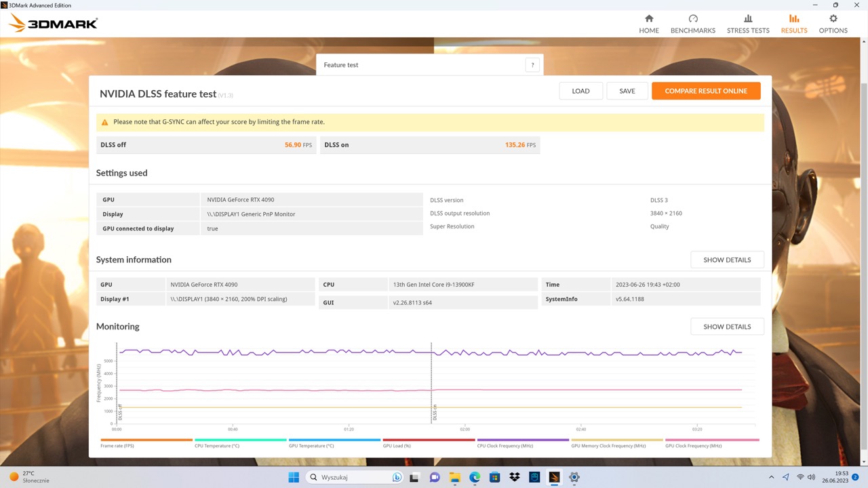868x488 pixels.
Task: Toggle the GPU Load (%) legend swatch
Action: (x=429, y=440)
